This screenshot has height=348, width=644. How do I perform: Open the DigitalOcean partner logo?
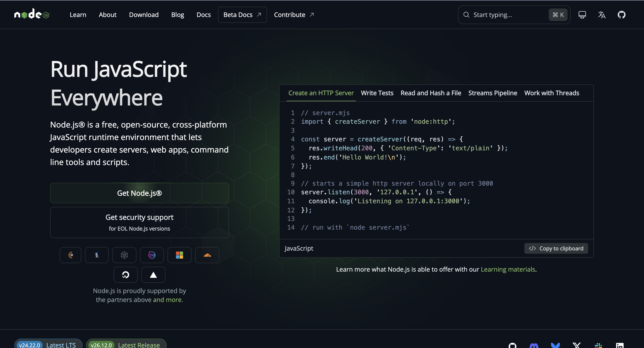coord(125,275)
